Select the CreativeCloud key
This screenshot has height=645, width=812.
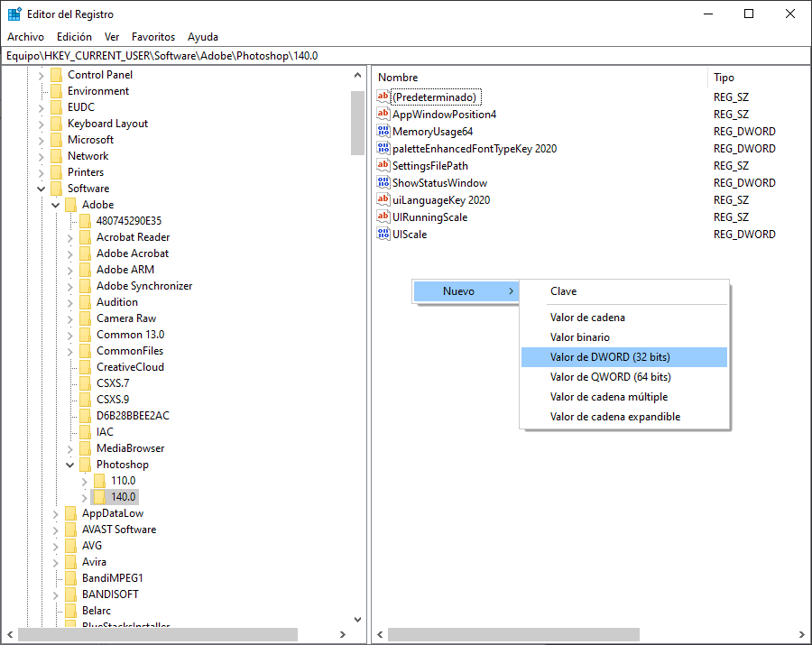click(130, 367)
